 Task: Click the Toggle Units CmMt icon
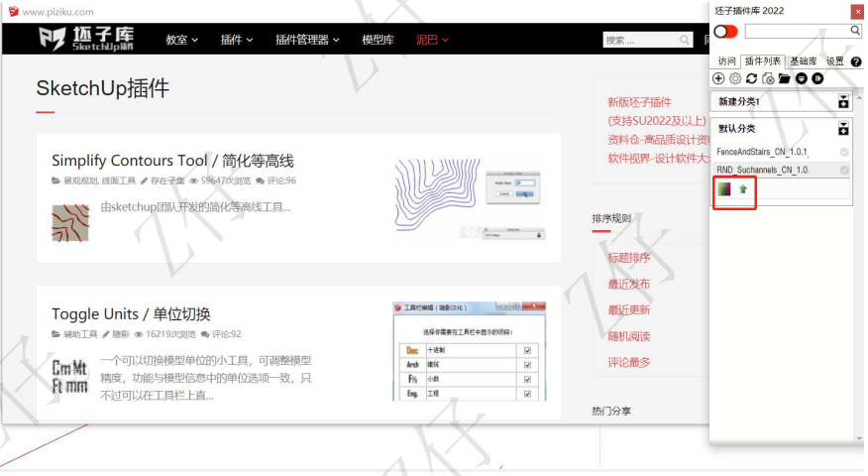69,376
